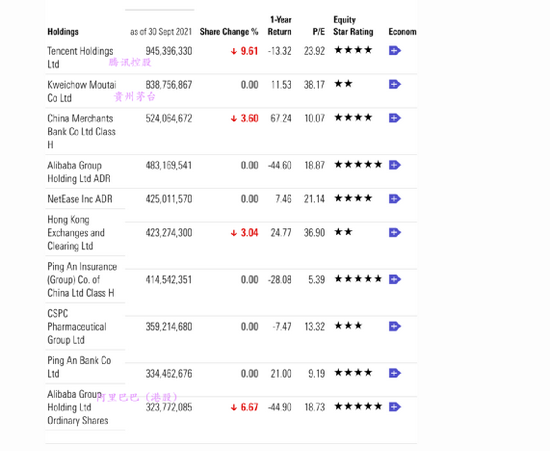Viewport: 550px width, 451px height.
Task: Click the share count 414,542,351
Action: [169, 280]
